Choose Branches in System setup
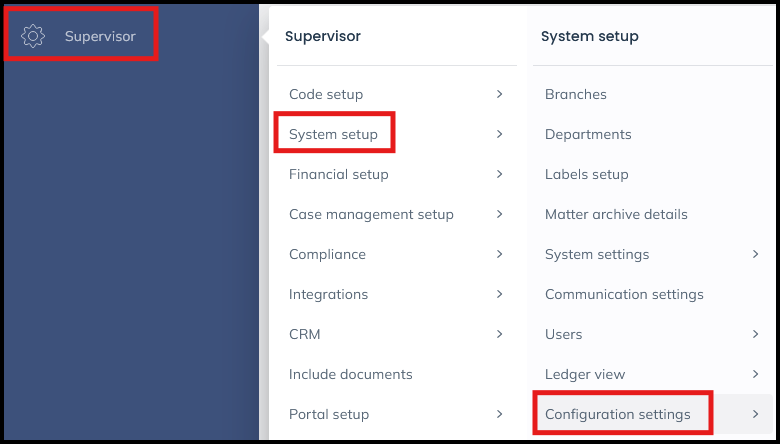 coord(575,94)
